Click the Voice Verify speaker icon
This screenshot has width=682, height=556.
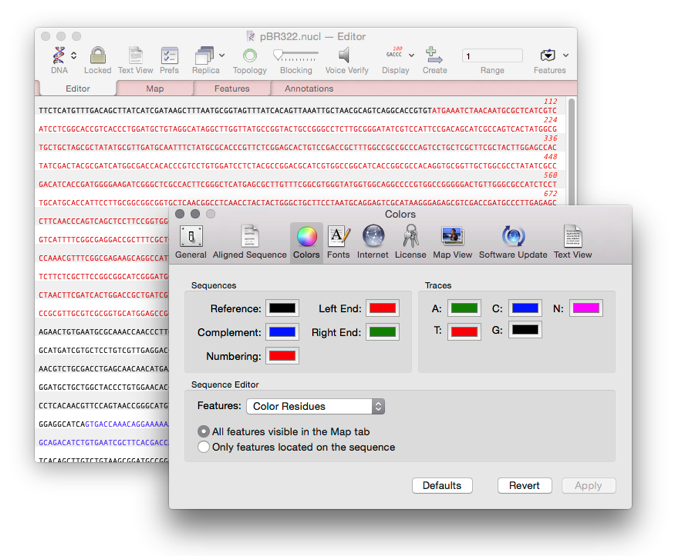(x=345, y=56)
